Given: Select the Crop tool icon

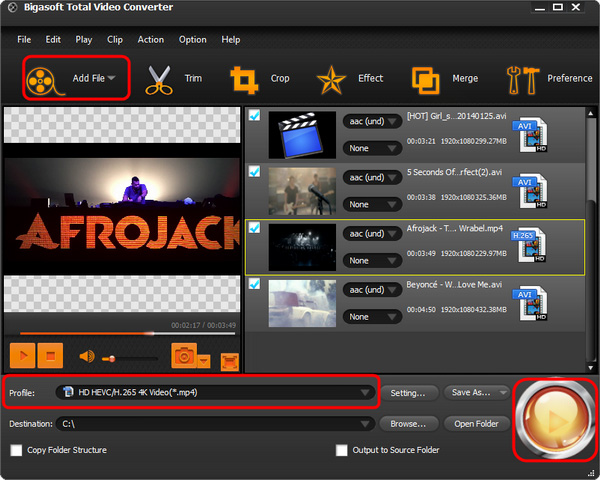Looking at the screenshot, I should tap(245, 80).
